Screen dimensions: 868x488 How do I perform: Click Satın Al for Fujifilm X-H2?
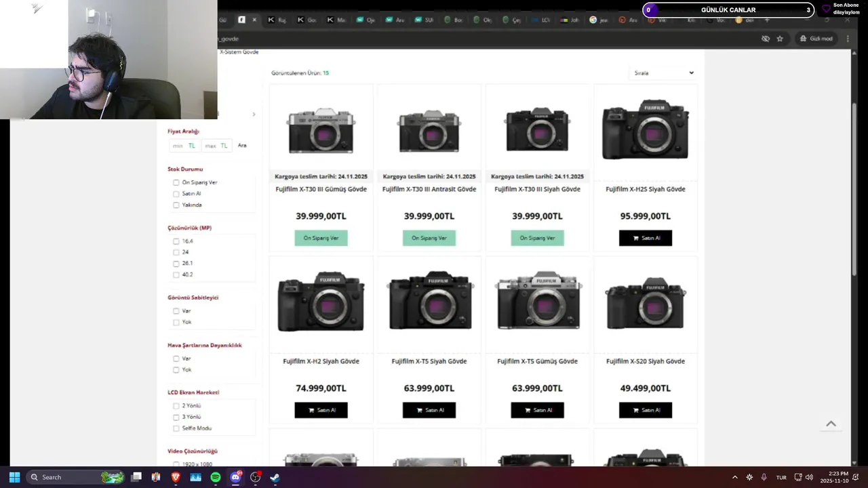(x=321, y=410)
